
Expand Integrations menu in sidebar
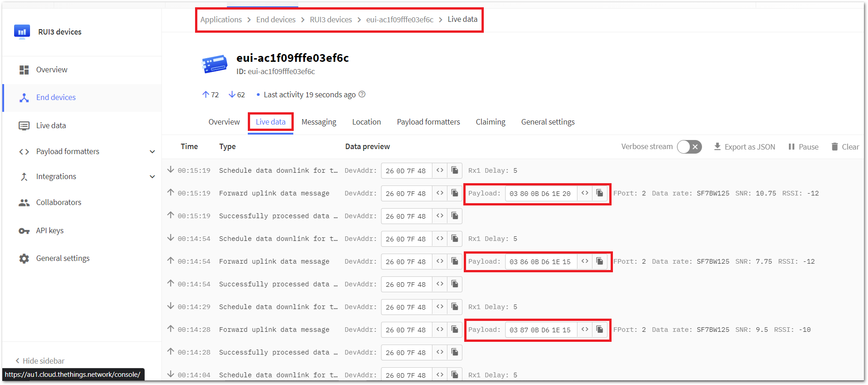coord(152,176)
